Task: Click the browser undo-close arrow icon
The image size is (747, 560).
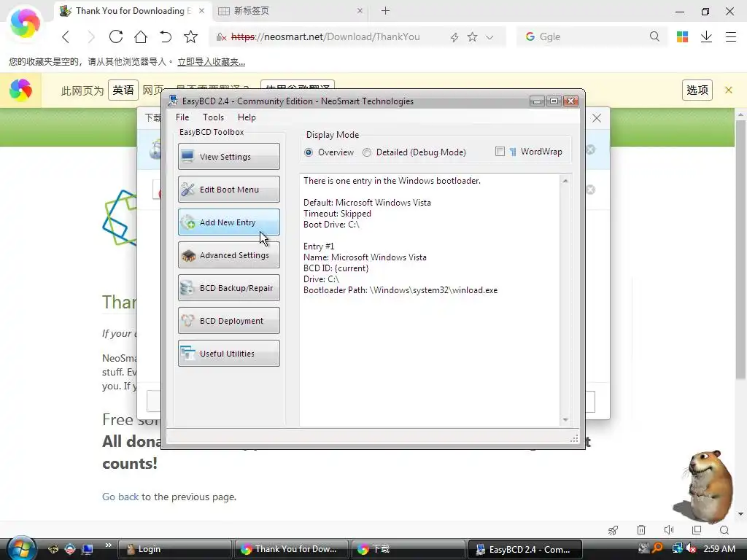Action: (x=166, y=36)
